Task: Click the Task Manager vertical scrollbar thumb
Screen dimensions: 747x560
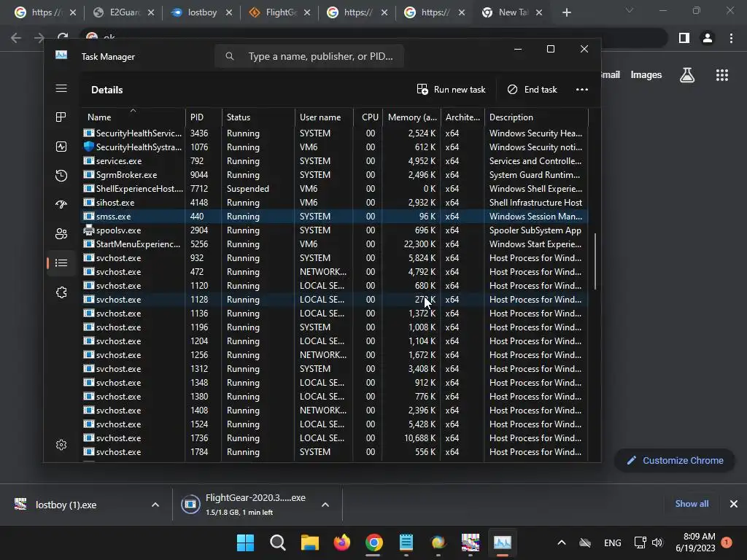Action: (x=595, y=261)
